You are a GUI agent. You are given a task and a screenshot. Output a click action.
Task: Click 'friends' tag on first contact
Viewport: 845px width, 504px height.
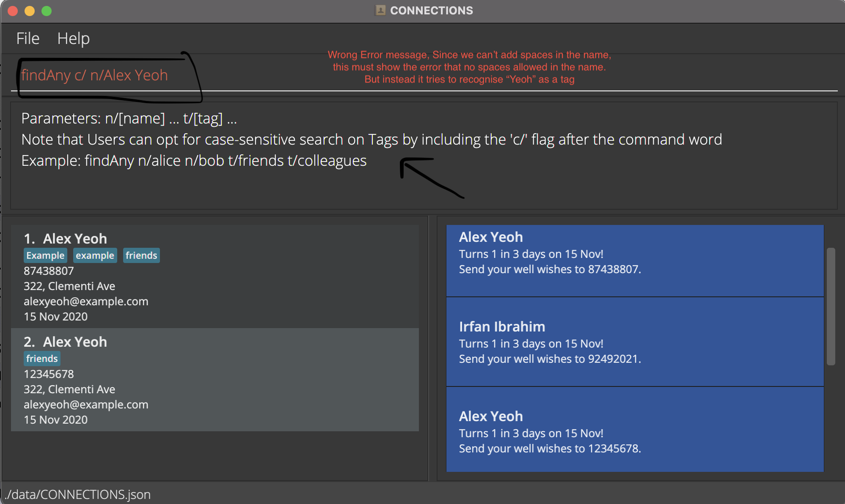(x=141, y=255)
